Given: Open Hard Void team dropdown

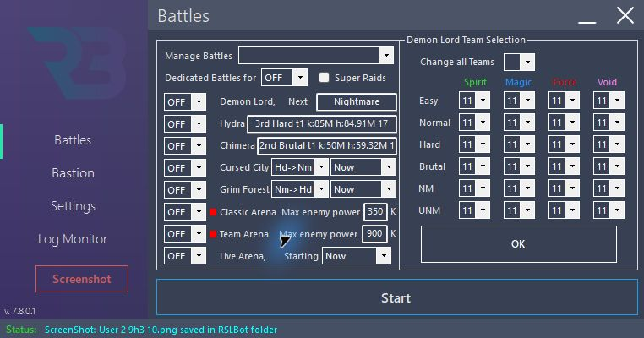Looking at the screenshot, I should pos(609,144).
